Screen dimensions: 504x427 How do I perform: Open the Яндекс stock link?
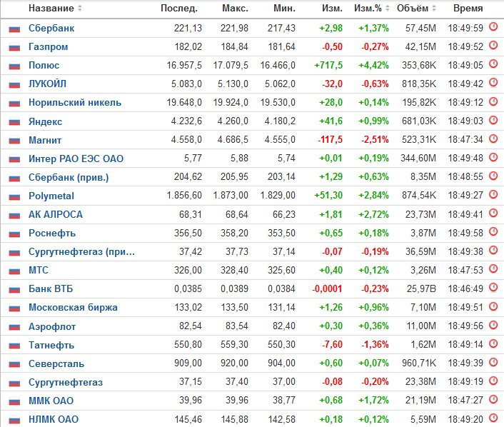(45, 121)
